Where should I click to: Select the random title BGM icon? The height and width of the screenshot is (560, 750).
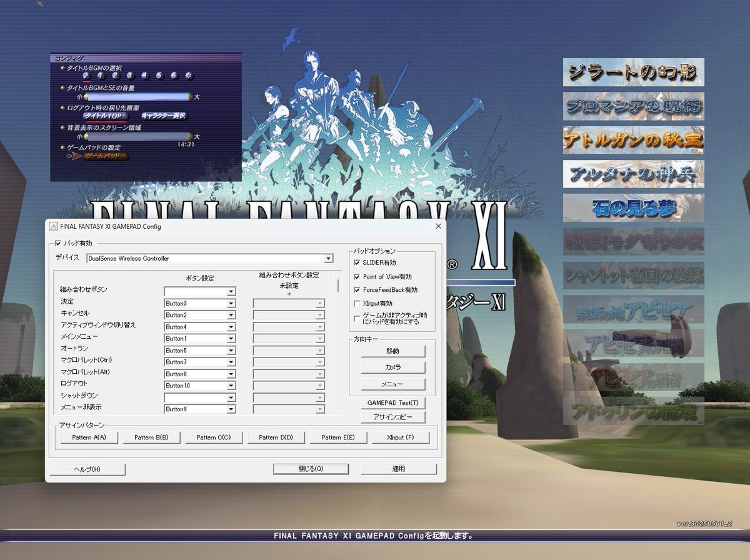pyautogui.click(x=188, y=76)
